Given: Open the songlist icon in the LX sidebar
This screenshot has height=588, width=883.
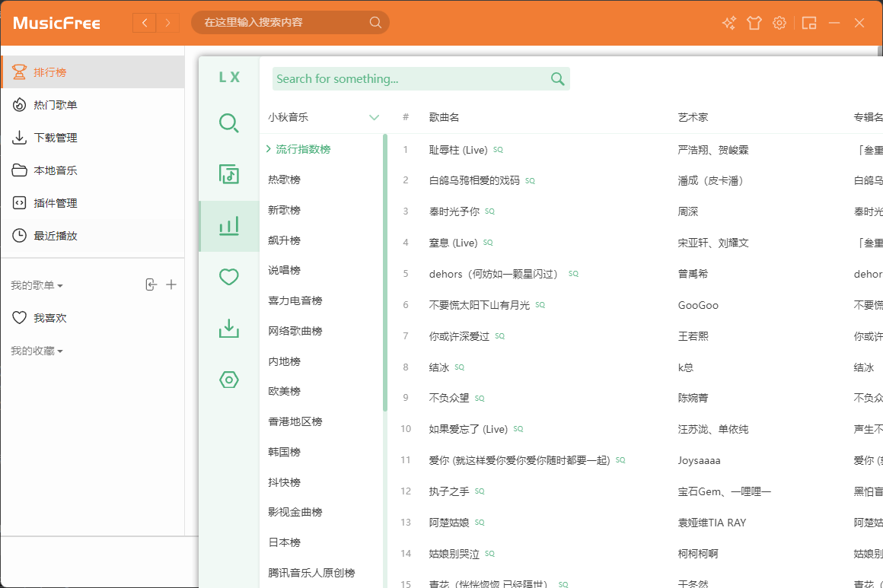Looking at the screenshot, I should click(x=228, y=174).
